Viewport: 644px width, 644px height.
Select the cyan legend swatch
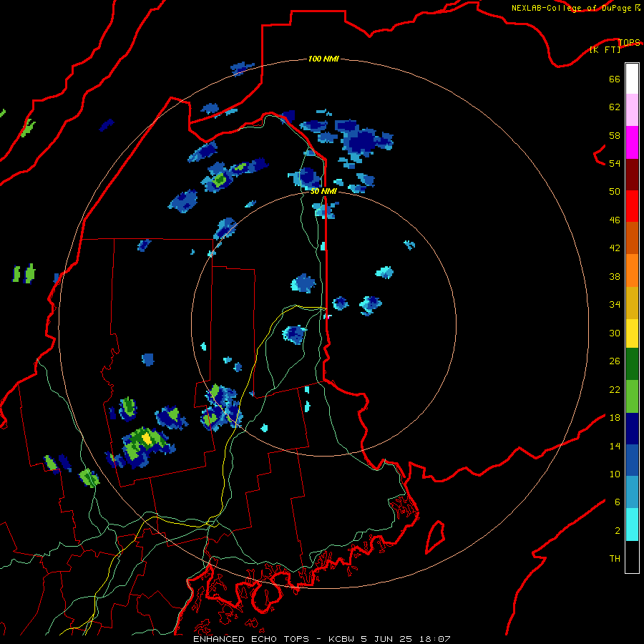[632, 525]
